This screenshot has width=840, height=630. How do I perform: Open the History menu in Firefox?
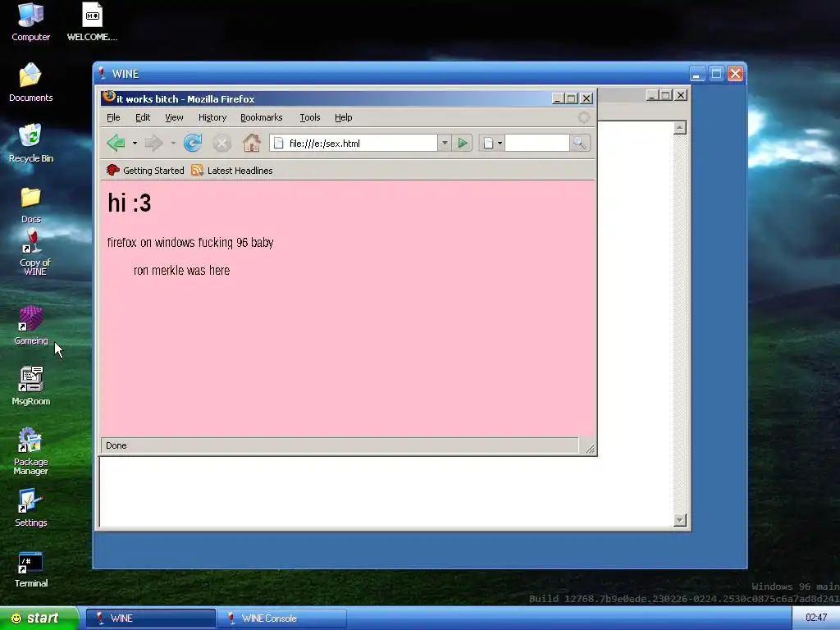212,117
